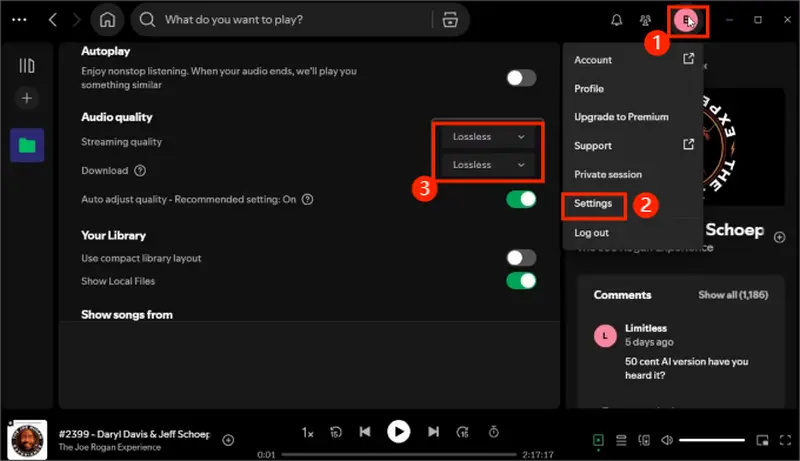800x461 pixels.
Task: Click the playback progress bar
Action: tap(398, 454)
